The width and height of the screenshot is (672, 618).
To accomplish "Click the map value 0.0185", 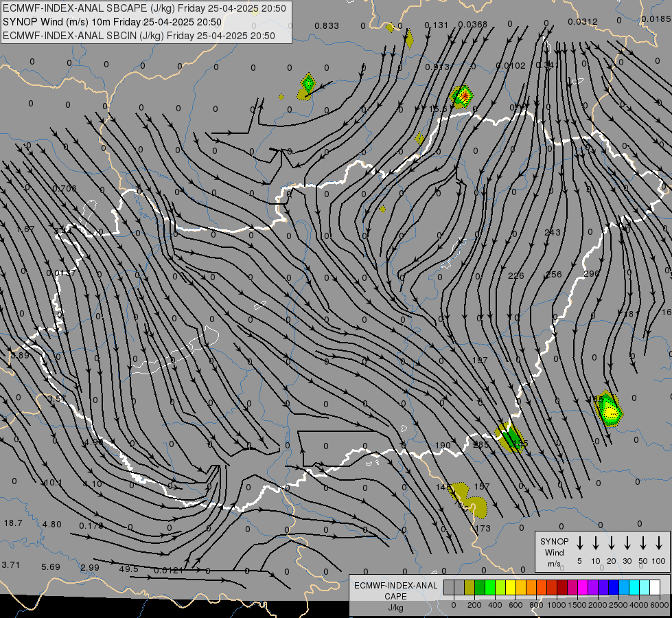I will (x=656, y=19).
